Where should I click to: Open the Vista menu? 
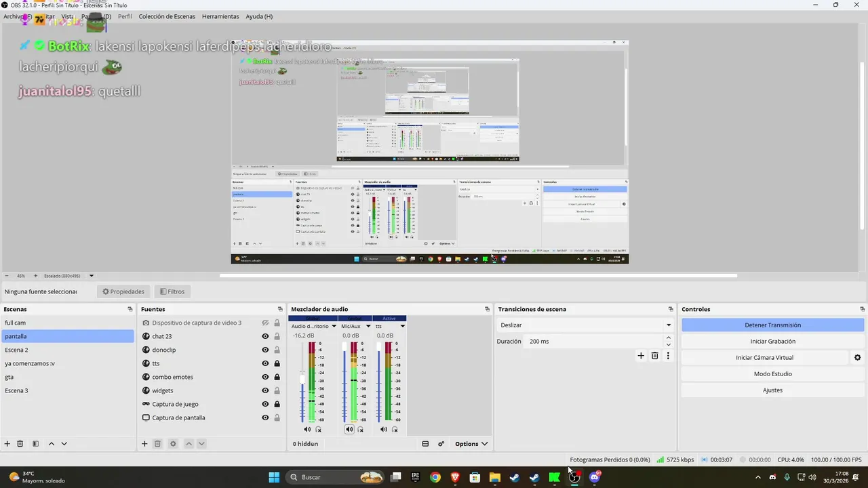(x=67, y=16)
